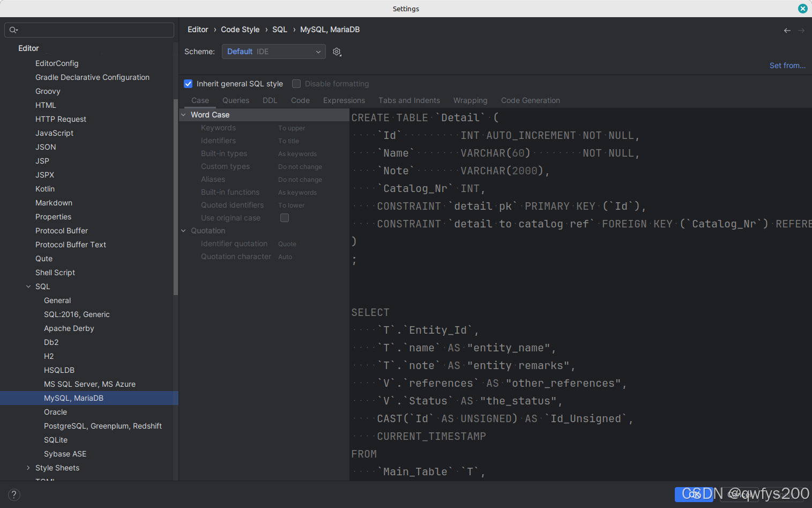Switch to the Expressions tab
The height and width of the screenshot is (508, 812).
[344, 100]
